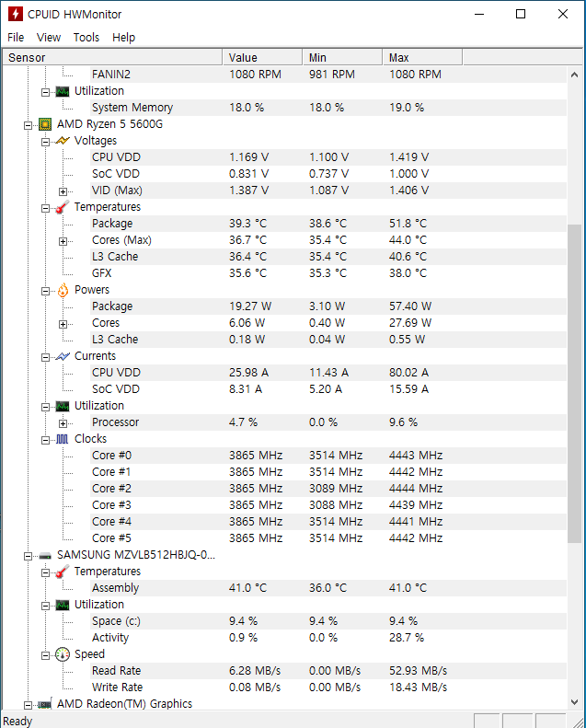The height and width of the screenshot is (728, 586).
Task: Collapse the Ryzen Temperatures group
Action: tap(45, 209)
